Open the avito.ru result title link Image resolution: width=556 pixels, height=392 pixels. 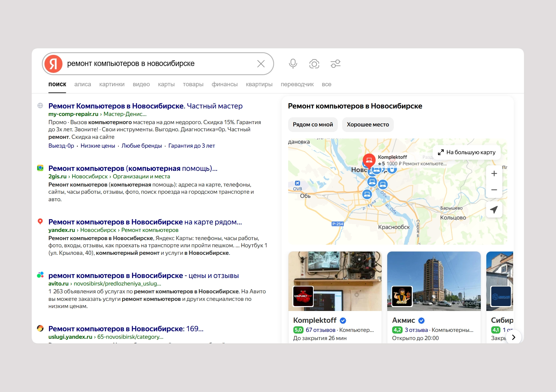click(x=143, y=275)
